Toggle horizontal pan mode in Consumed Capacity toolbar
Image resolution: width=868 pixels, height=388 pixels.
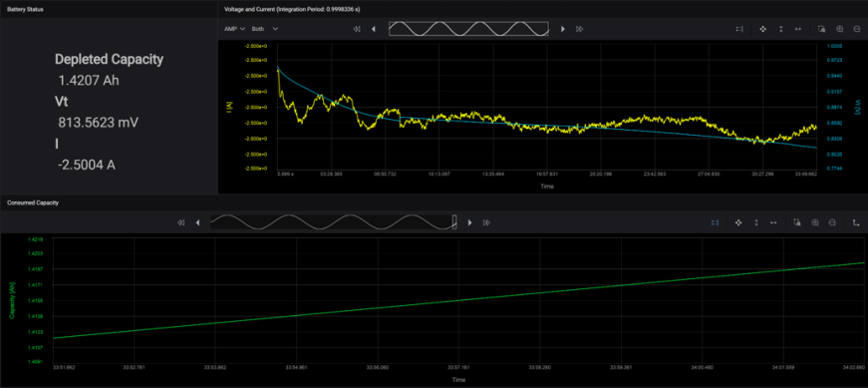click(x=773, y=222)
